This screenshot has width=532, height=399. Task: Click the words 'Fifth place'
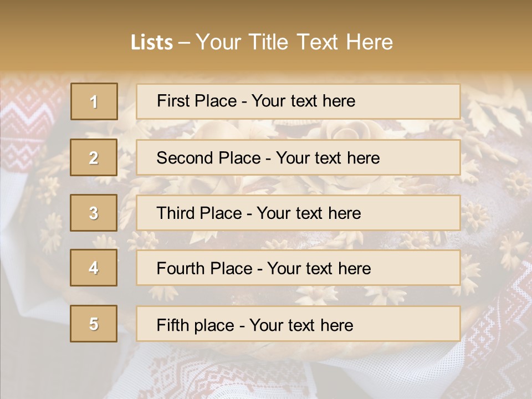[196, 325]
